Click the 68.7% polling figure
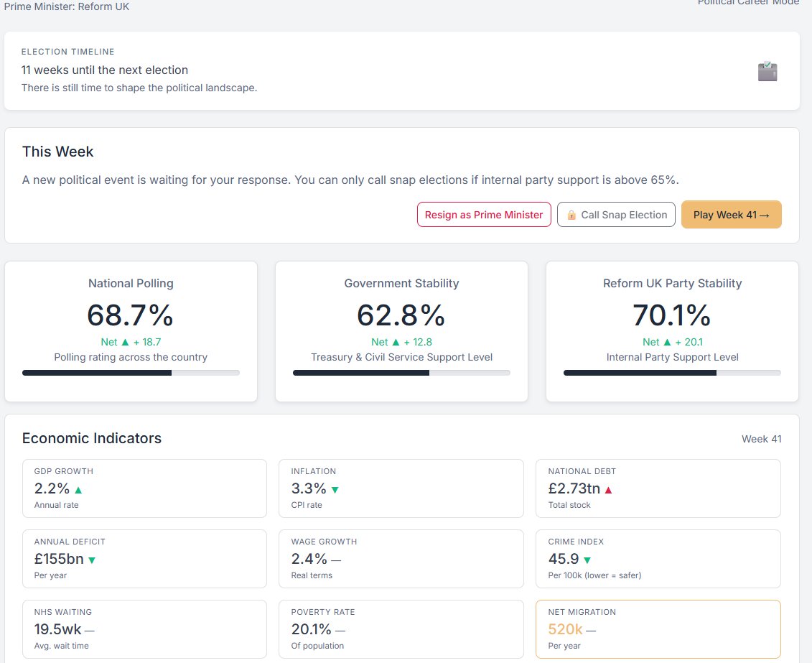 coord(131,315)
